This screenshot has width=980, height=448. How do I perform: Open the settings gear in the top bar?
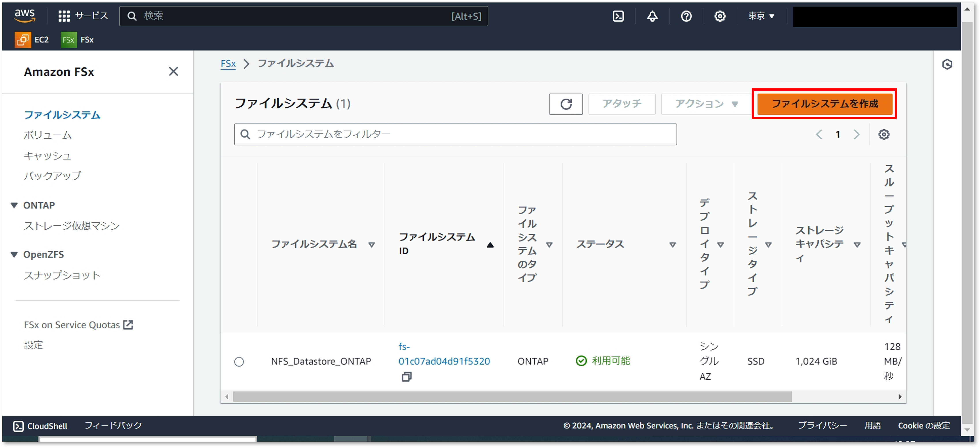coord(719,16)
